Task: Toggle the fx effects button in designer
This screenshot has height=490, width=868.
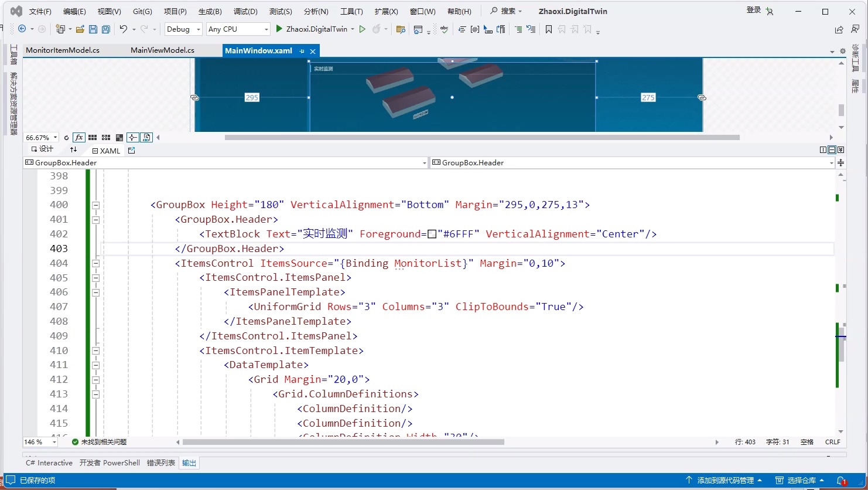Action: [78, 138]
